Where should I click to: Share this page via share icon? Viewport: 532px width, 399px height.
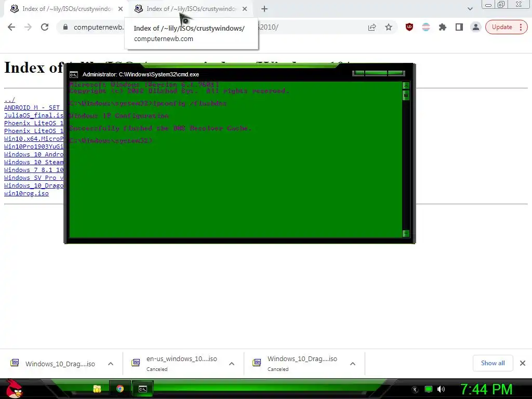click(x=372, y=27)
